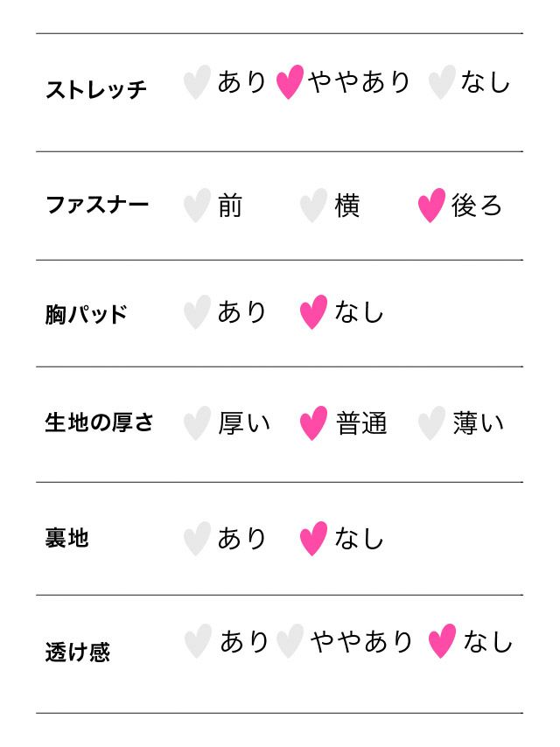Select the gray heart for ファスナー 横
560x747 pixels.
(x=313, y=206)
